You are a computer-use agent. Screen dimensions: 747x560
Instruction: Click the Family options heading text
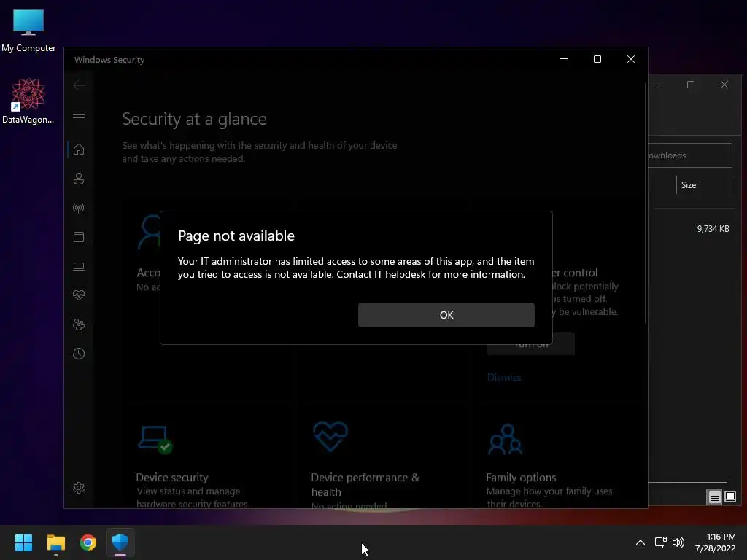(x=521, y=477)
